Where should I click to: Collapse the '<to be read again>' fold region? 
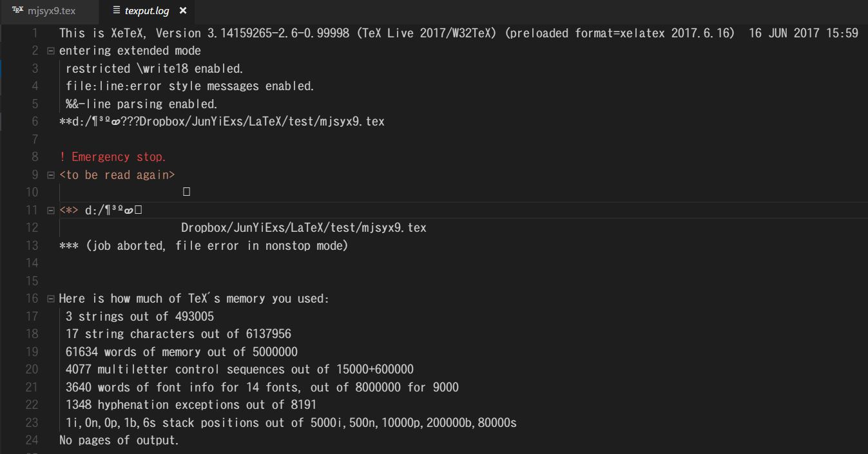click(50, 175)
